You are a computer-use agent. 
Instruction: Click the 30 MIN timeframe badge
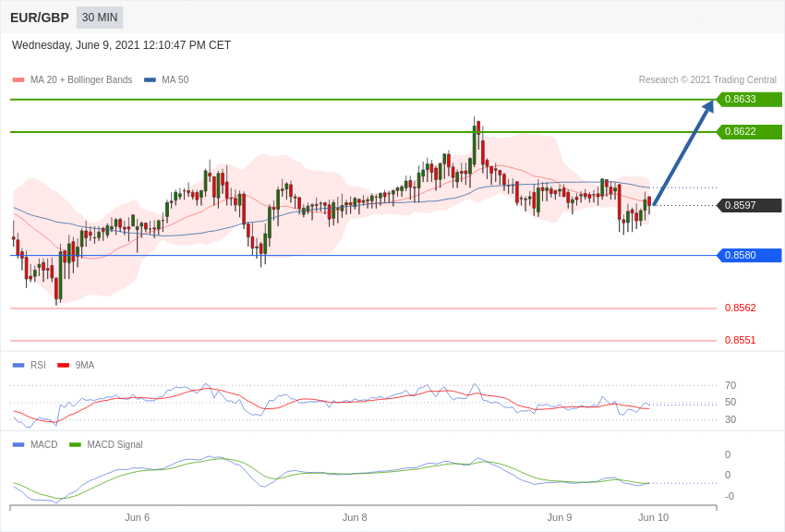(x=100, y=18)
